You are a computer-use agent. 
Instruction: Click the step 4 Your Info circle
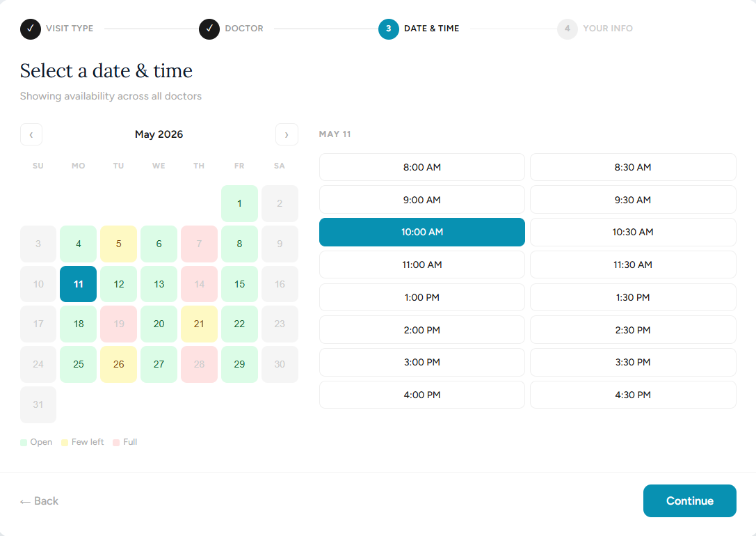(568, 29)
